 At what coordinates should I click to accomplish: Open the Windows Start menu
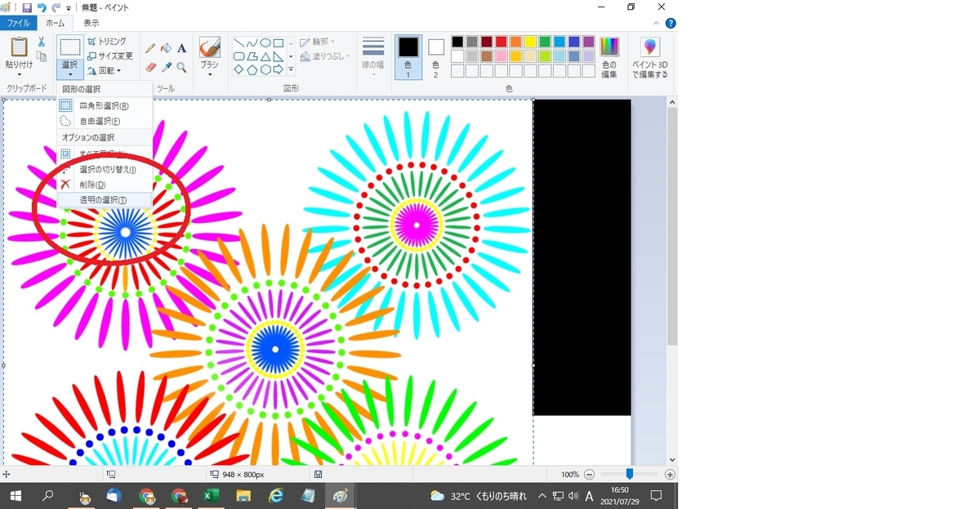coord(16,496)
